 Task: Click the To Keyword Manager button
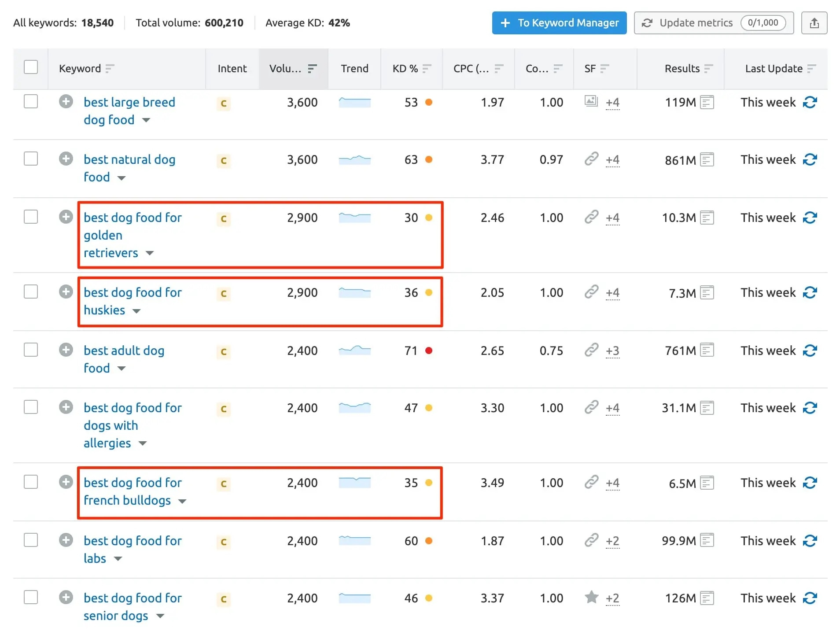(559, 23)
